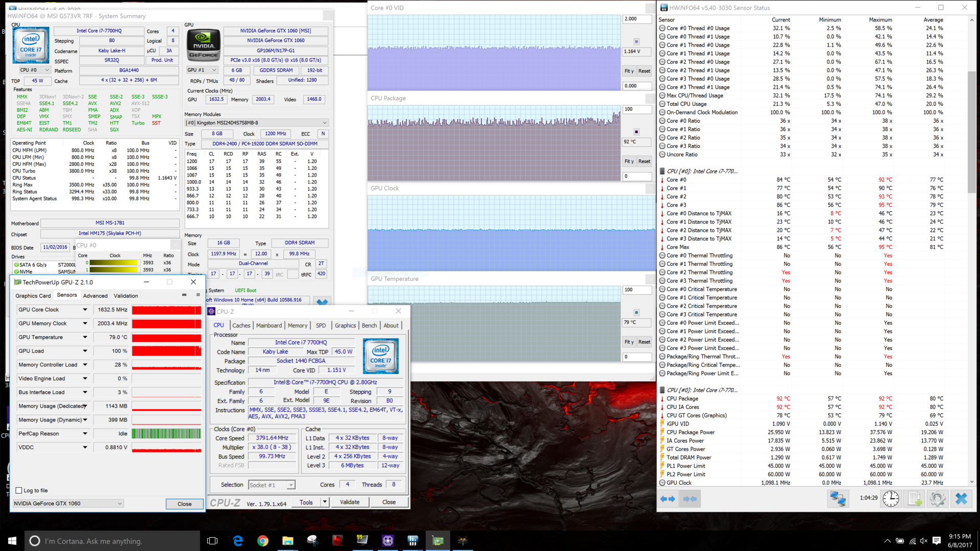Click the expand columns blue arrows button
This screenshot has width=980, height=551.
[668, 498]
